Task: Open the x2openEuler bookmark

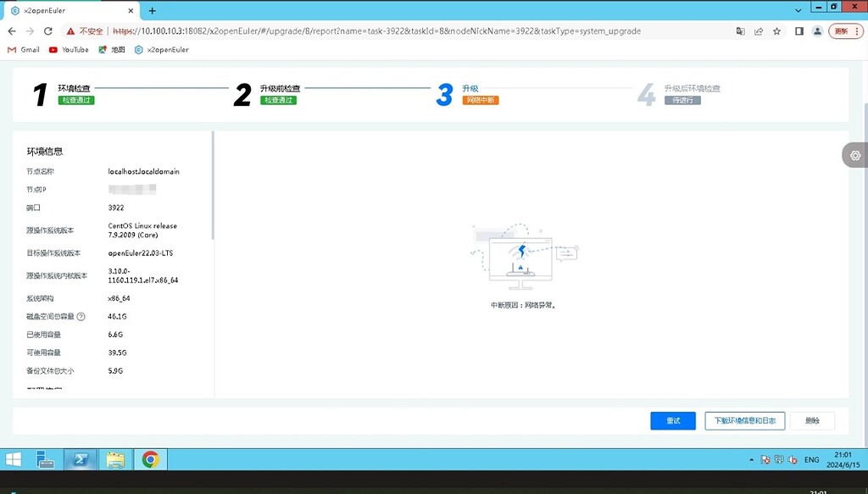Action: (x=161, y=50)
